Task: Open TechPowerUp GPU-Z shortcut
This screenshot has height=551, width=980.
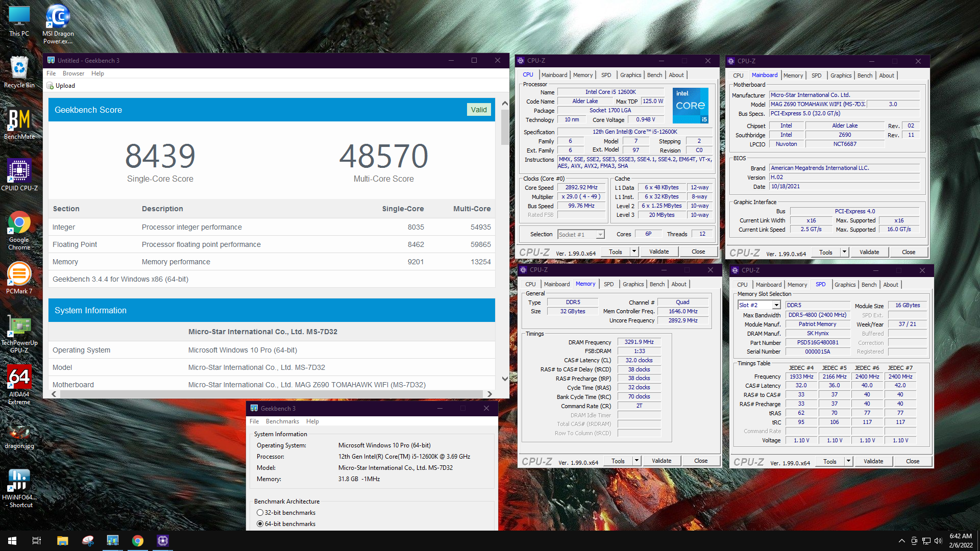Action: coord(19,334)
